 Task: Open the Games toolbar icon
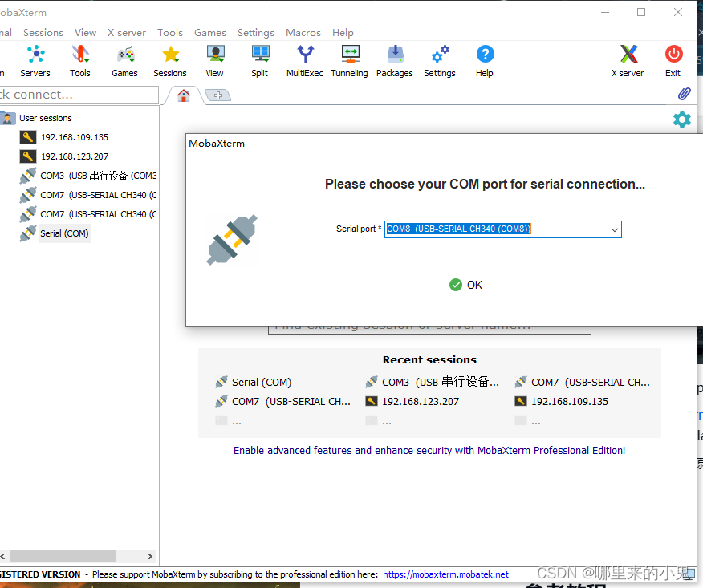pyautogui.click(x=124, y=61)
